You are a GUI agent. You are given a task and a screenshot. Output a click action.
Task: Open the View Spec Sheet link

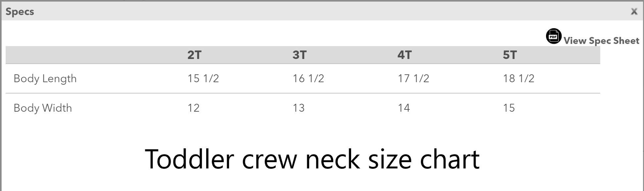(601, 41)
